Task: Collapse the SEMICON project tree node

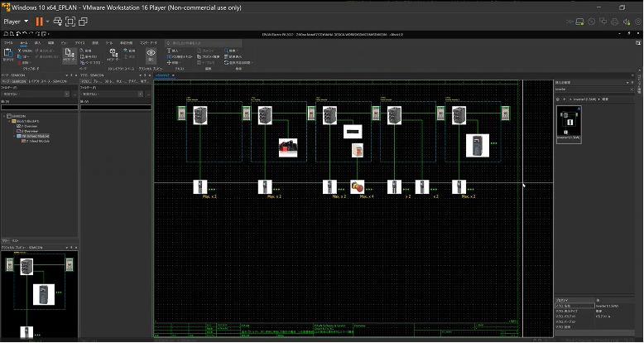Action: (6, 116)
